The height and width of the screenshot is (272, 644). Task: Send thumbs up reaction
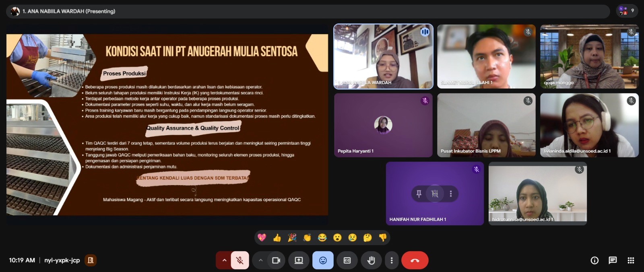277,238
